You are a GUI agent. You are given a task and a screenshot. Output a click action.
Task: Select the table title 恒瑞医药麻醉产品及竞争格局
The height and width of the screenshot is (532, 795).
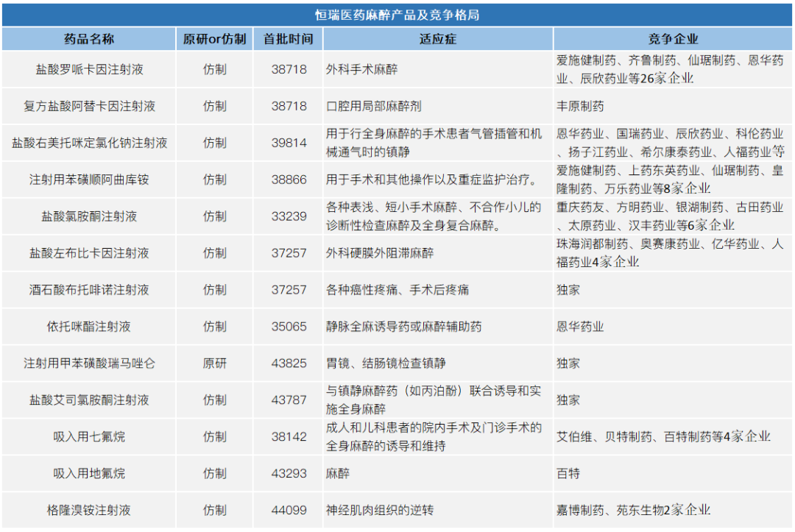pyautogui.click(x=397, y=15)
